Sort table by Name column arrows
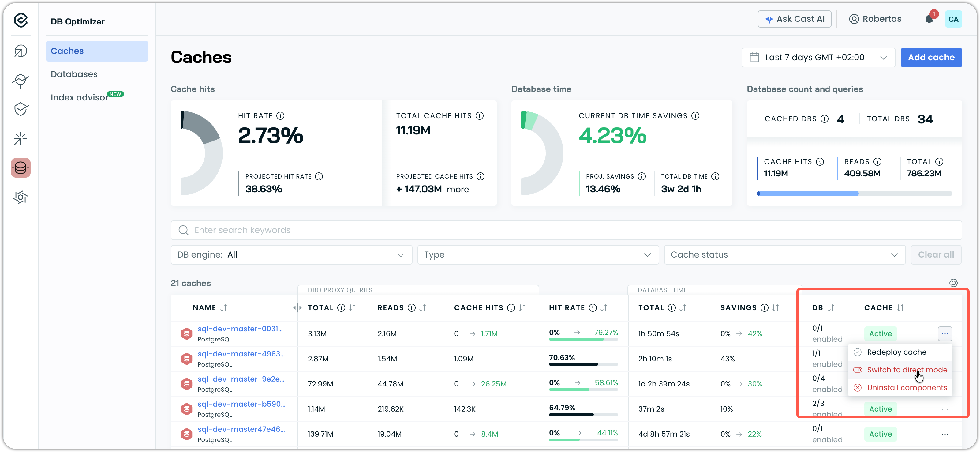980x452 pixels. coord(224,308)
